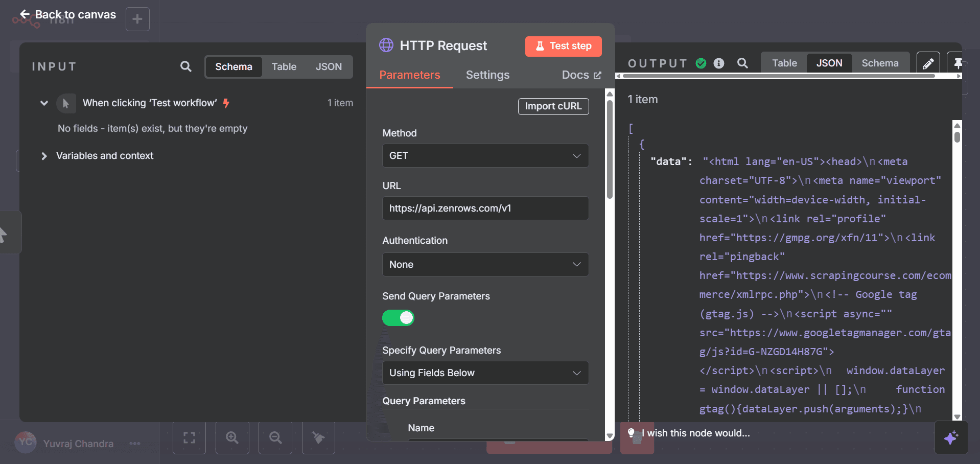
Task: Click the output success checkmark icon
Action: [701, 63]
